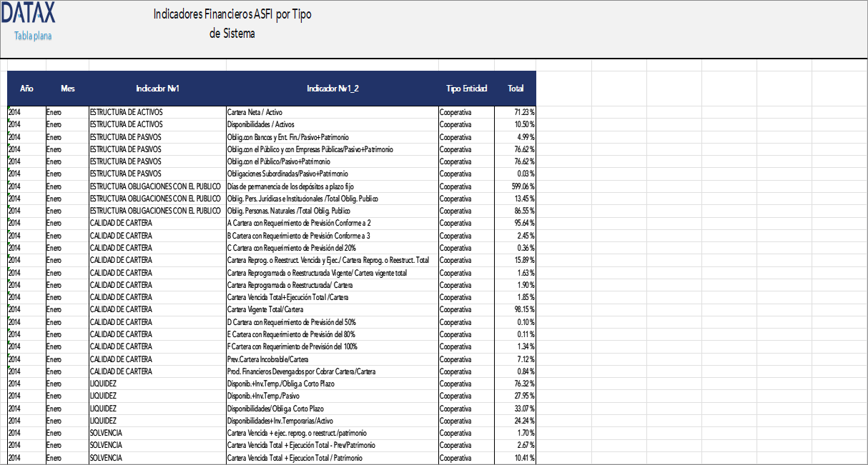Select the first SOLVENCIA row indicator
The height and width of the screenshot is (465, 868).
click(x=104, y=433)
